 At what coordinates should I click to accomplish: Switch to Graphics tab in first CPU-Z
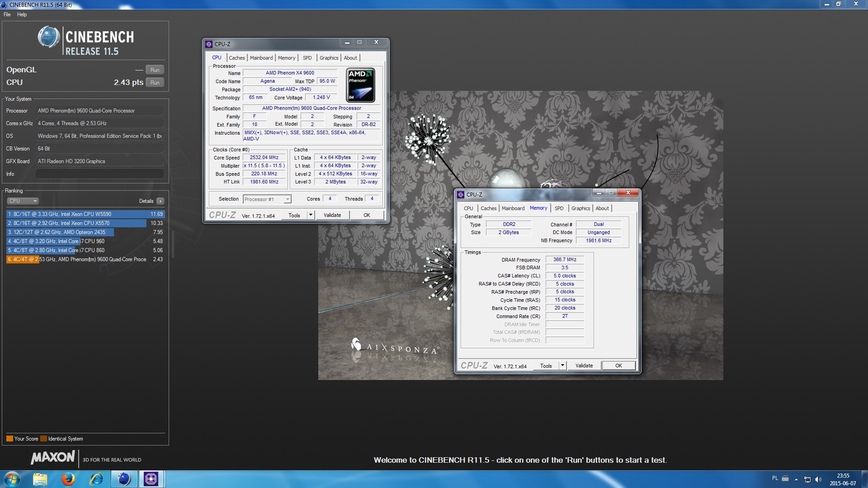[x=329, y=58]
